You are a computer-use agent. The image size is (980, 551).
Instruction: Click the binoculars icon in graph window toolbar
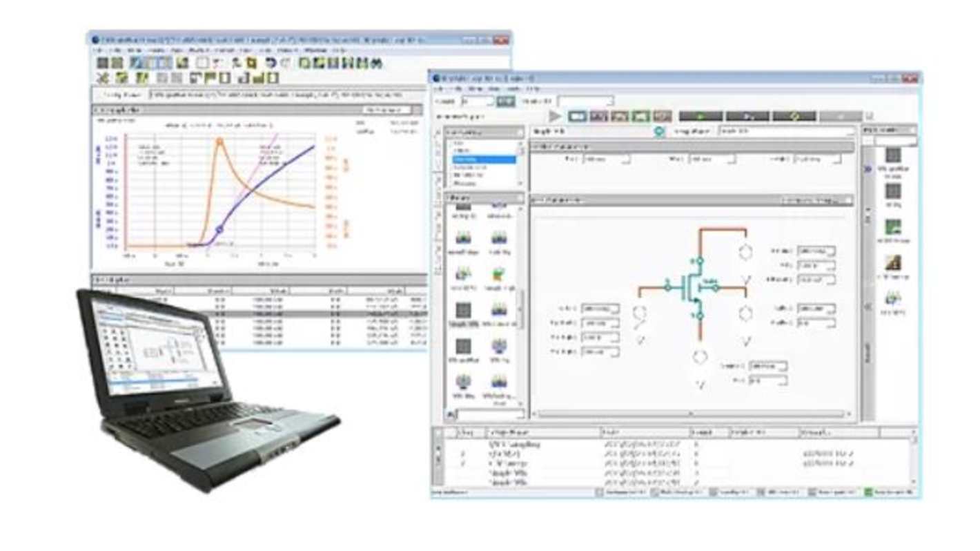click(x=376, y=63)
